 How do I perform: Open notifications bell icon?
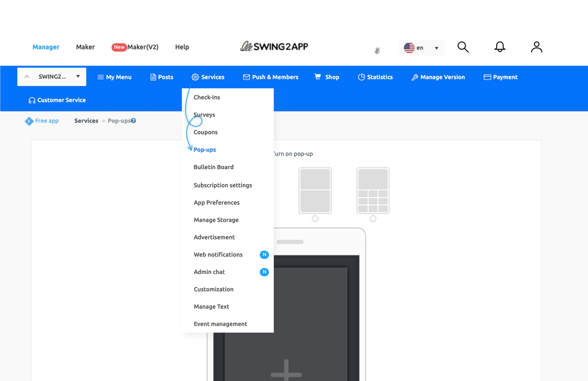coord(500,47)
